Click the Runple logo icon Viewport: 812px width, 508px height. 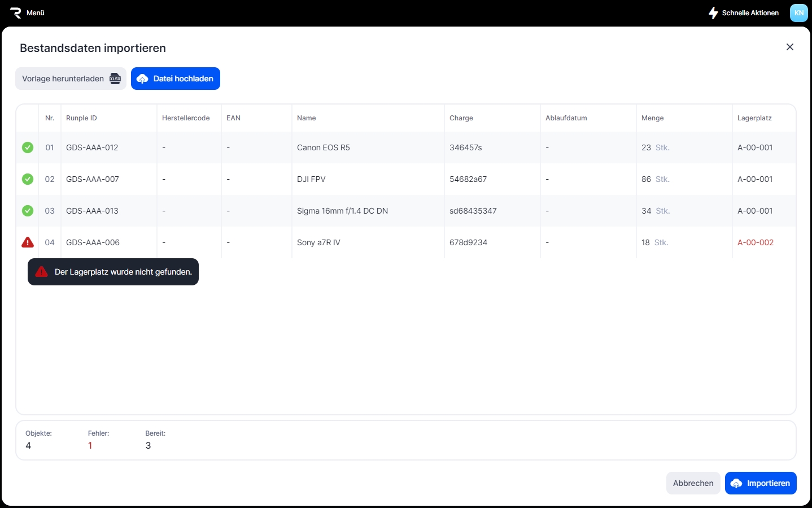click(15, 13)
